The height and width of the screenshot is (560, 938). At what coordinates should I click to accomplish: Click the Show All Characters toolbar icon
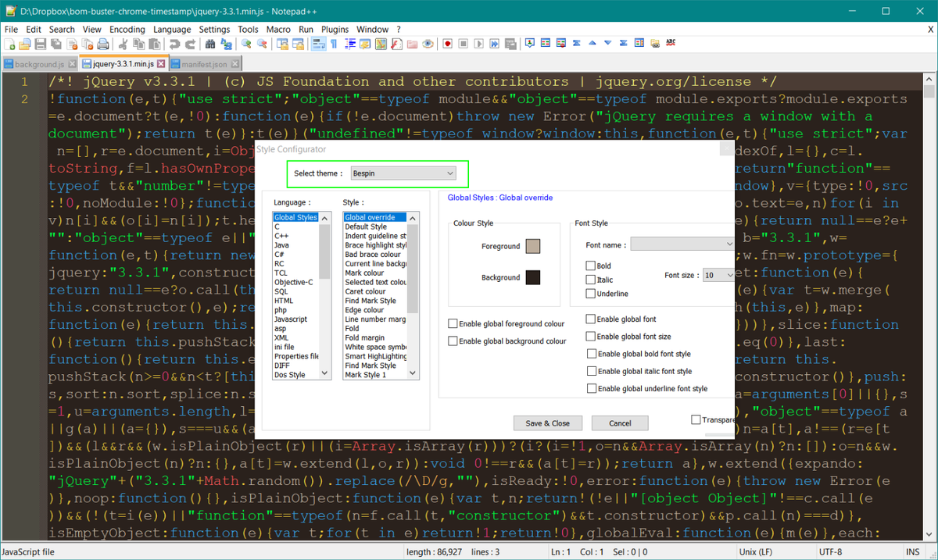pyautogui.click(x=334, y=43)
